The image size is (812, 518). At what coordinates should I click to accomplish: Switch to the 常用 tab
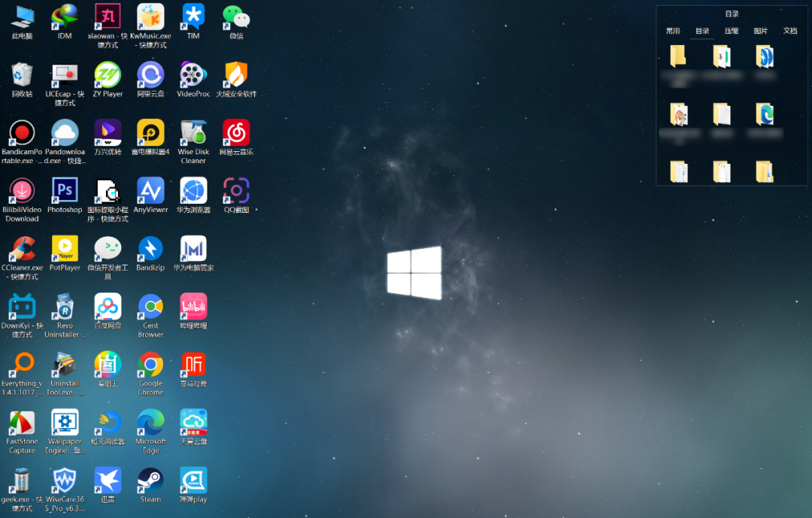(673, 31)
